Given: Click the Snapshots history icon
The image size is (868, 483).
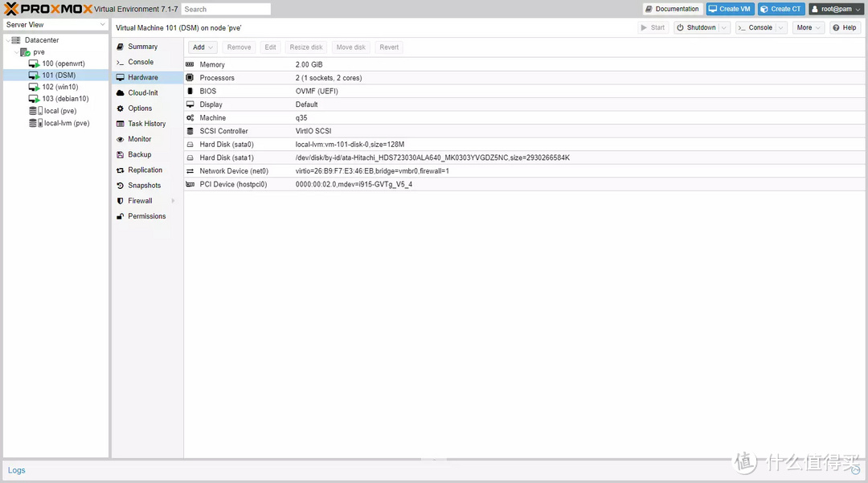Looking at the screenshot, I should point(120,186).
